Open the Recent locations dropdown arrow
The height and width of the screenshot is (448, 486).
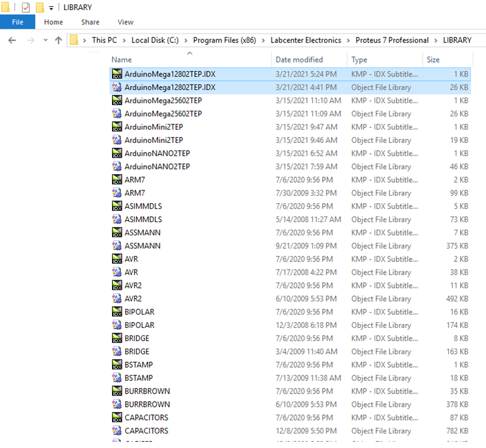click(x=44, y=40)
